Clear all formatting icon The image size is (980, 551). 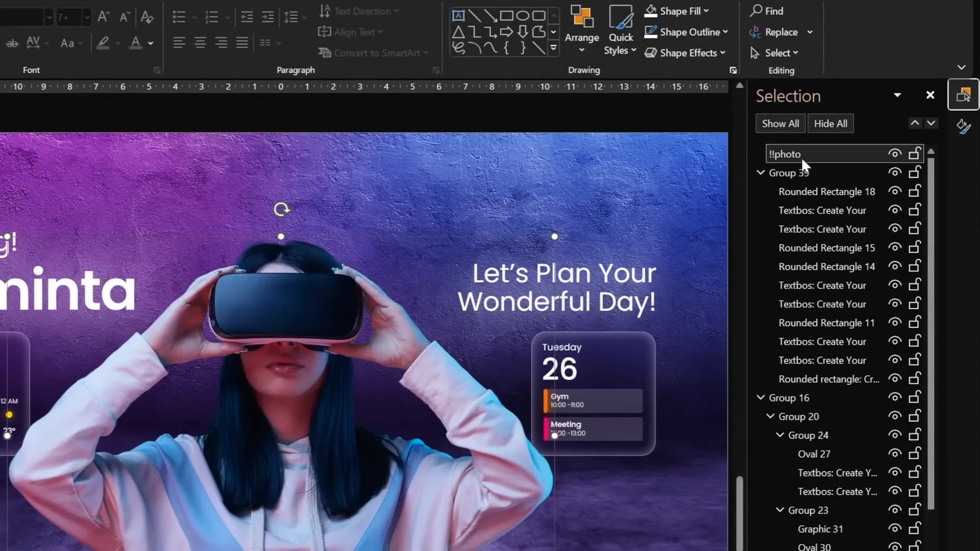pyautogui.click(x=147, y=17)
